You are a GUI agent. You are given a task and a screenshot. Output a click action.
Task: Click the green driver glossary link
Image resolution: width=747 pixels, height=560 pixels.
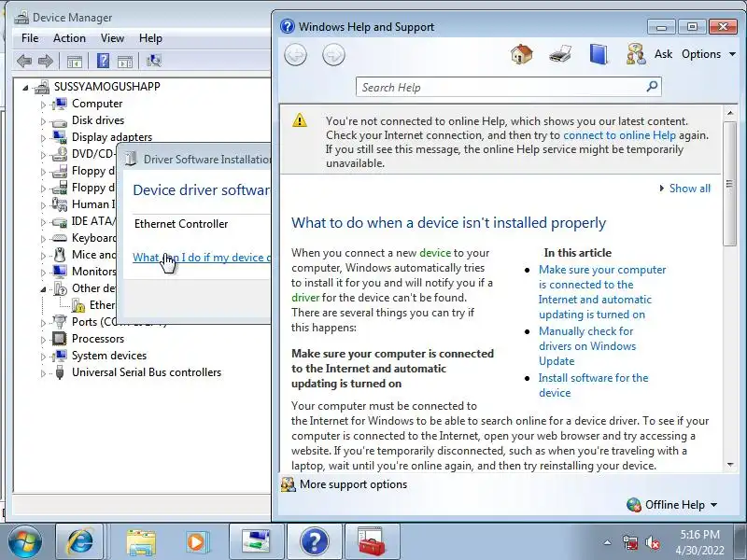(305, 298)
